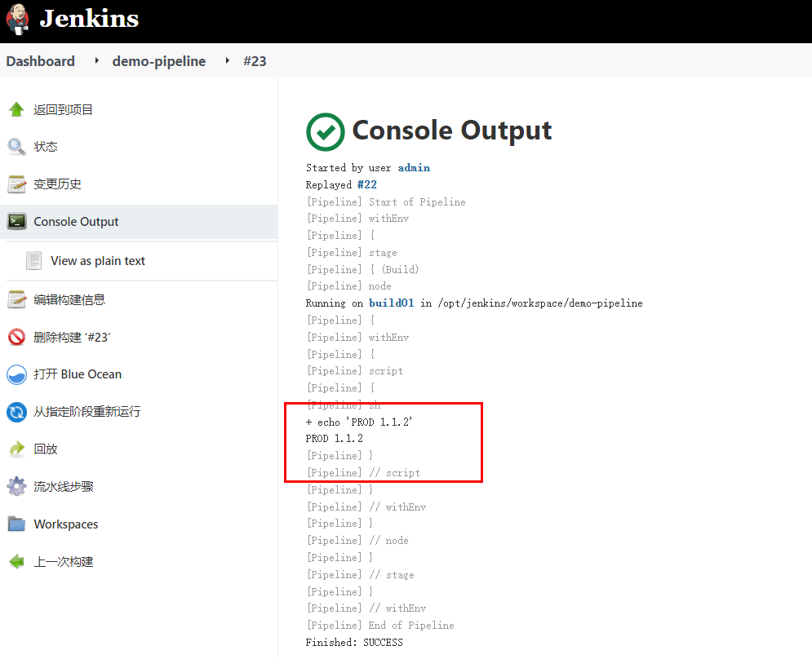Select the Console Output terminal icon
The height and width of the screenshot is (659, 812).
[x=18, y=221]
